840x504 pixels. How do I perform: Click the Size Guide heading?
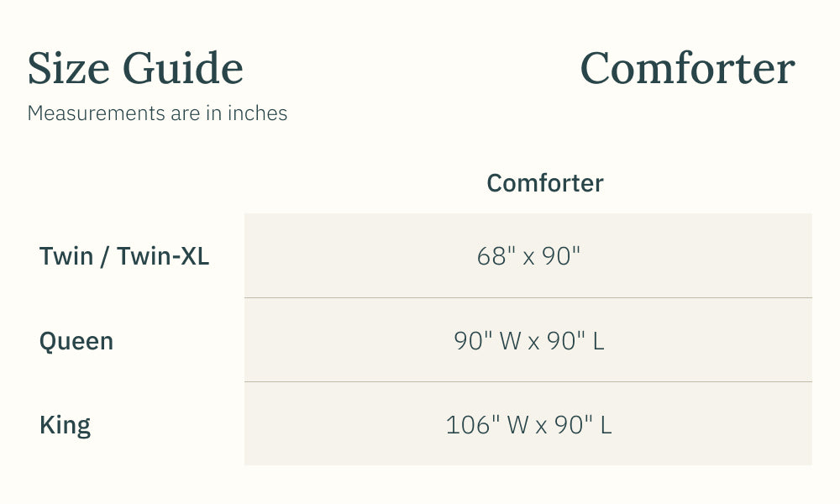point(135,69)
